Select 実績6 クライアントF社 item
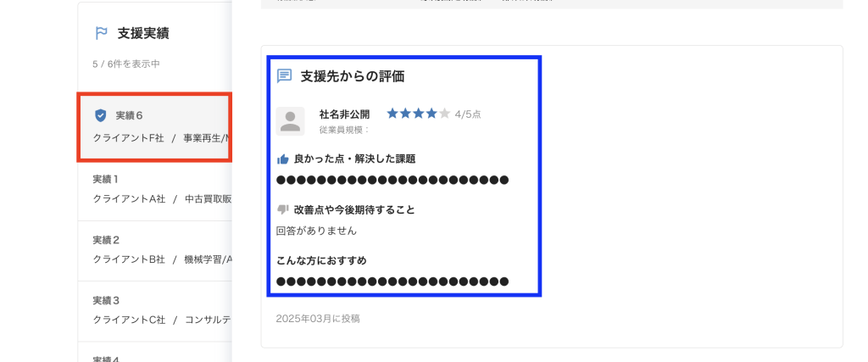 (154, 127)
